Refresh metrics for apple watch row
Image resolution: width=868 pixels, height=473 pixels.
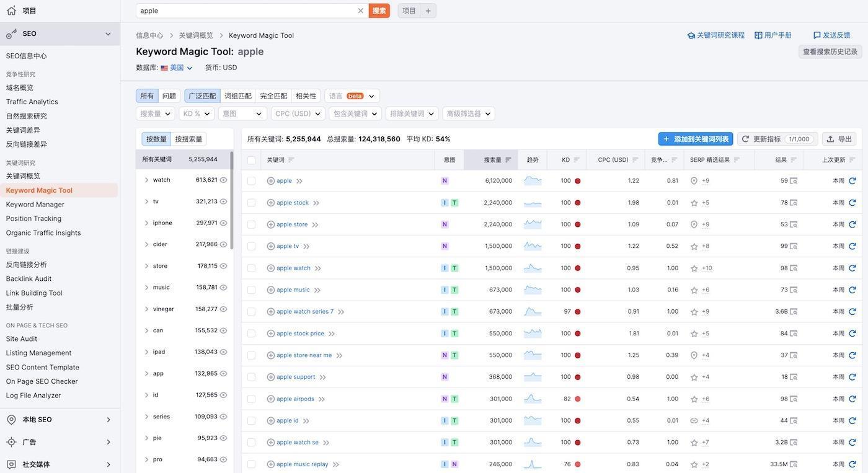pyautogui.click(x=852, y=268)
